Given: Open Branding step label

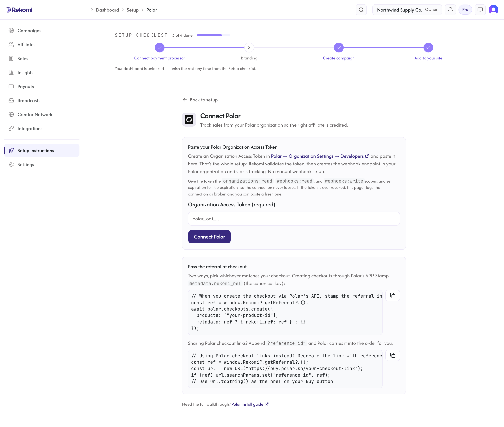Looking at the screenshot, I should (249, 58).
